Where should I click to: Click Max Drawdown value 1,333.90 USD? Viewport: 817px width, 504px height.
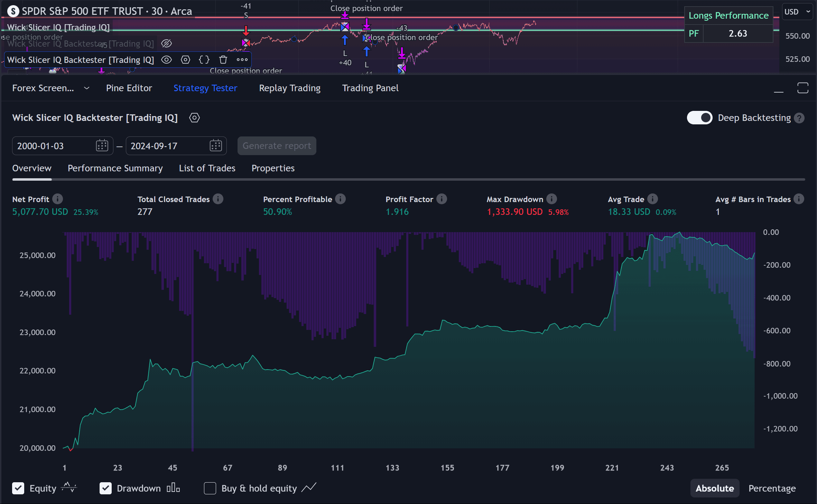coord(515,212)
